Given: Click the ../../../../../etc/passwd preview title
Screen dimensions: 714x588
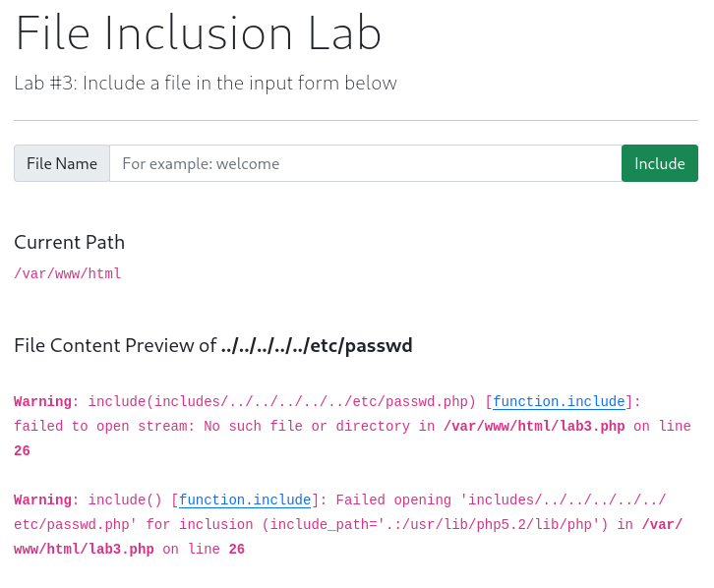Looking at the screenshot, I should pyautogui.click(x=317, y=345).
